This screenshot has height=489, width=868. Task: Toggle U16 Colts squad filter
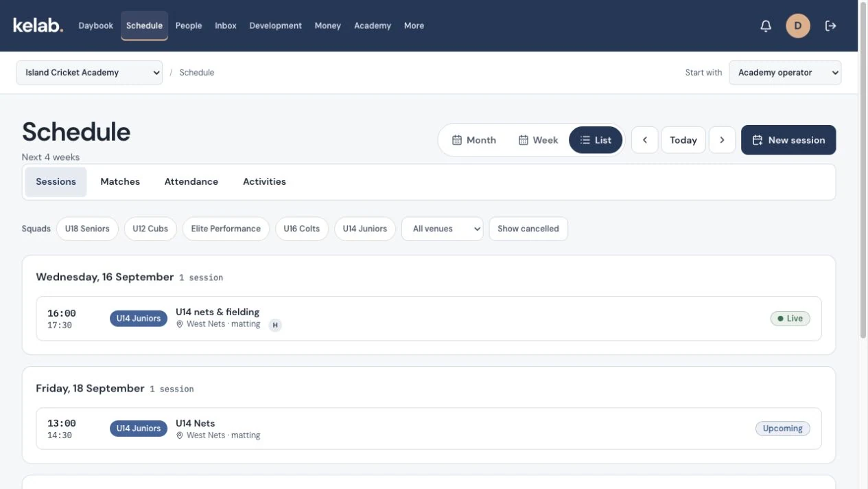click(302, 229)
